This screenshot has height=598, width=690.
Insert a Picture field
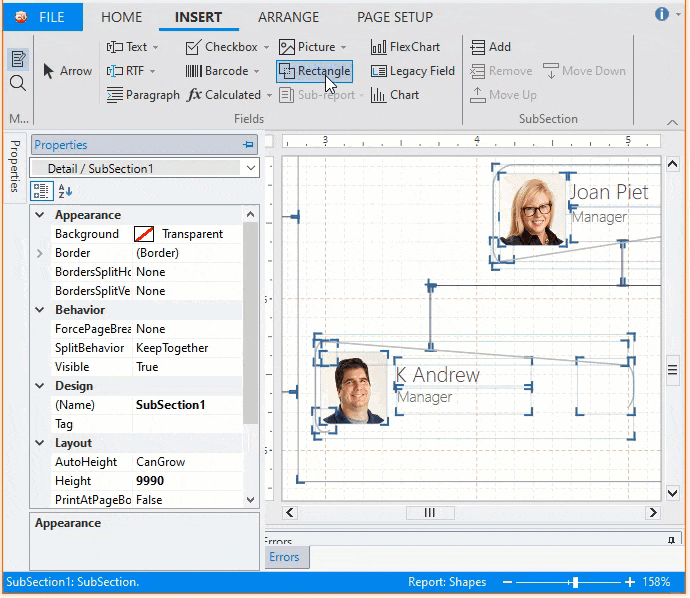[312, 47]
